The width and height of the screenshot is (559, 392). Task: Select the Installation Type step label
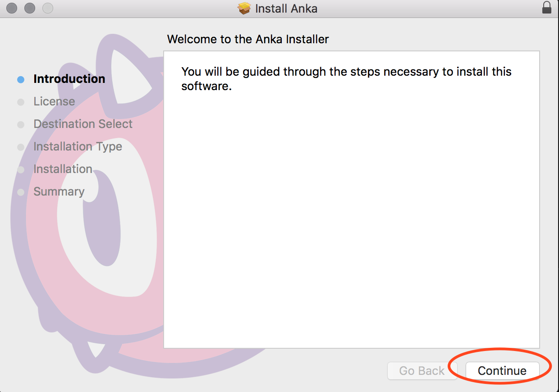78,147
